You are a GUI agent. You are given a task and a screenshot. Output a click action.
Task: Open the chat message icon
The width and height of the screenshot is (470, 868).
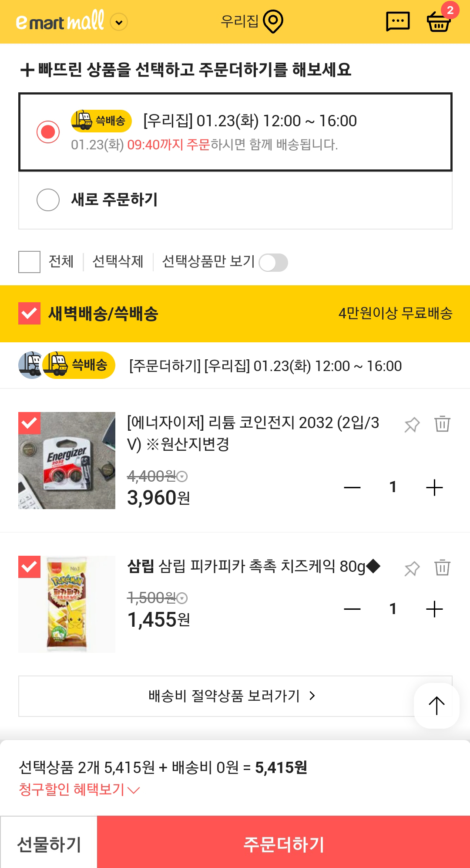[398, 21]
